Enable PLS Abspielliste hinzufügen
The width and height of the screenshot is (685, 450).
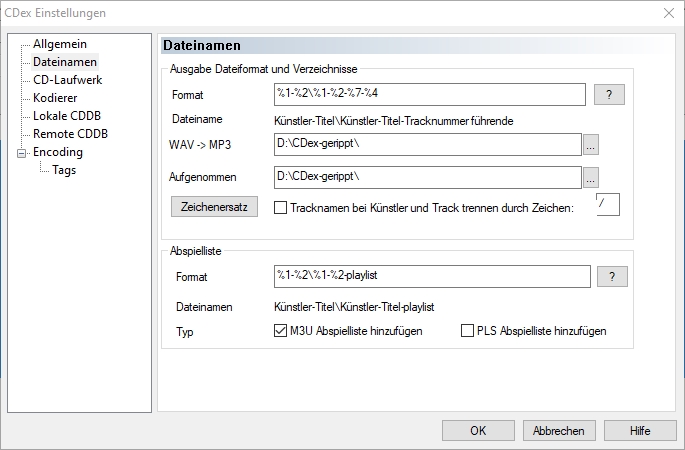pyautogui.click(x=468, y=331)
